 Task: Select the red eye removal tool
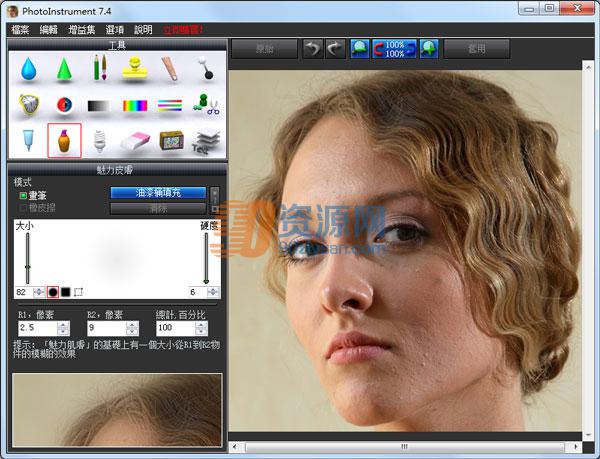pos(64,104)
